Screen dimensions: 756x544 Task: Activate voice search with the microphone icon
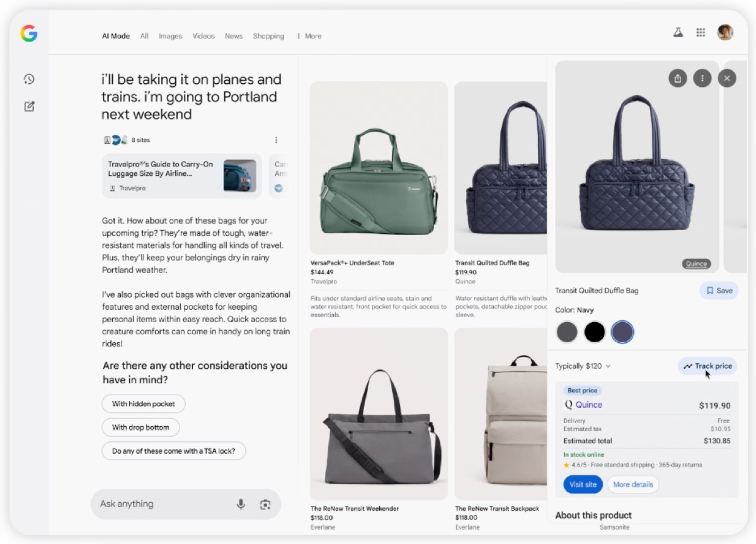pyautogui.click(x=240, y=504)
